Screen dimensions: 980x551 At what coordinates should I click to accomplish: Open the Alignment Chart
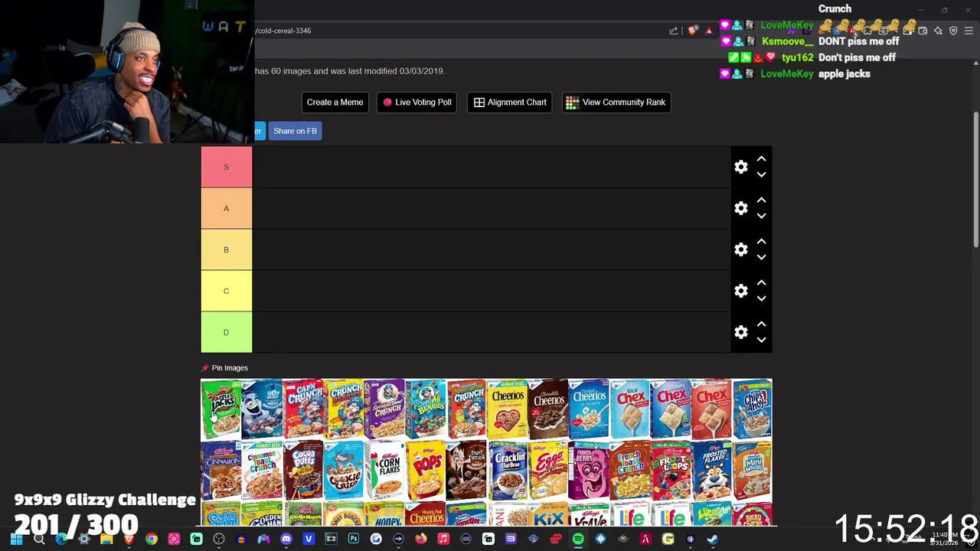click(x=510, y=103)
